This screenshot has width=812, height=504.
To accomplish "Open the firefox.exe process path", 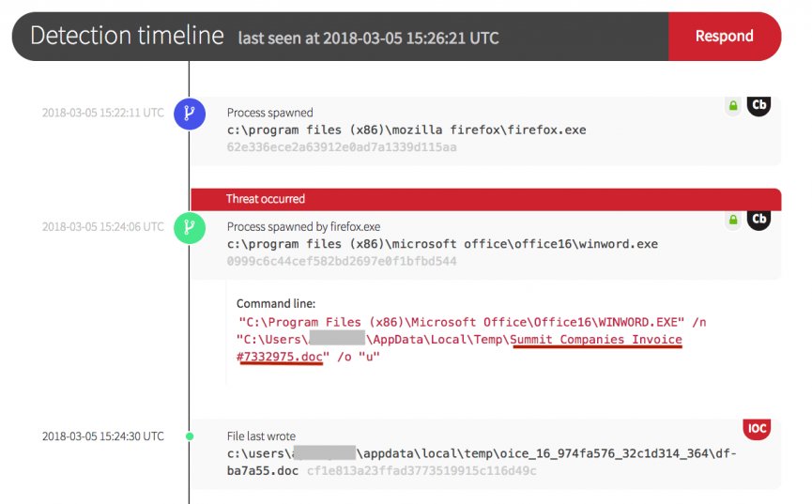I will pyautogui.click(x=406, y=130).
